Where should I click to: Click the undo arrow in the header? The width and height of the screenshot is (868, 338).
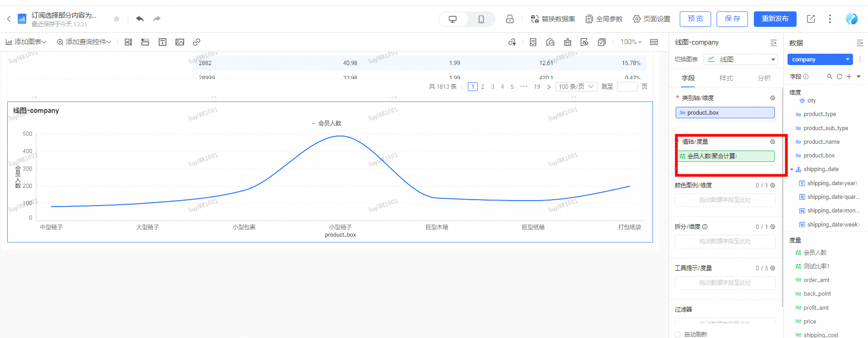coord(140,19)
